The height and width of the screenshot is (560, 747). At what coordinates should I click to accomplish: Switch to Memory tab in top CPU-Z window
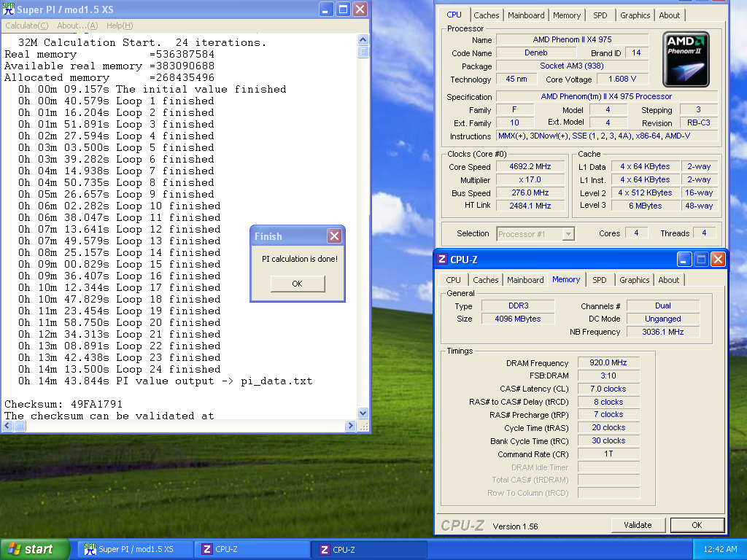point(566,15)
